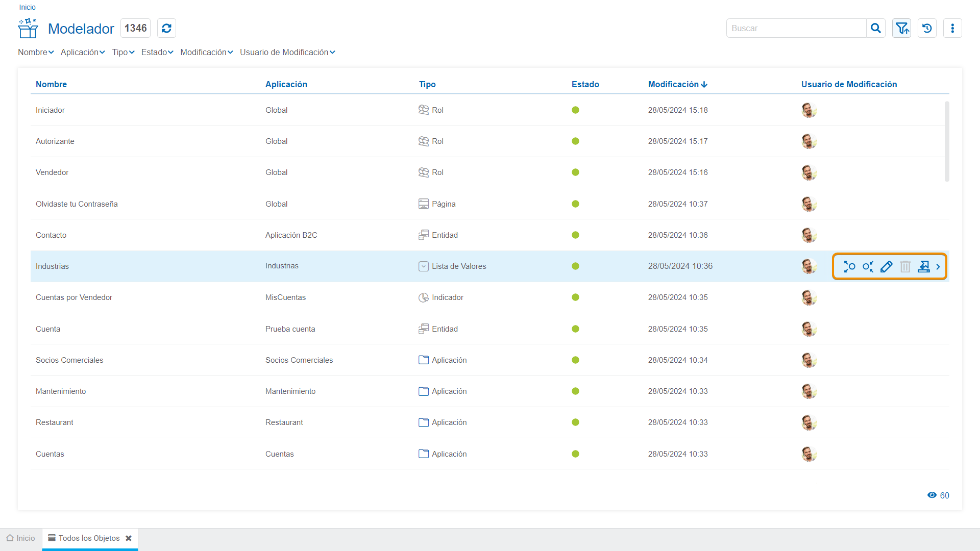Sort by Modificación column header
This screenshot has width=980, height=551.
pyautogui.click(x=677, y=84)
